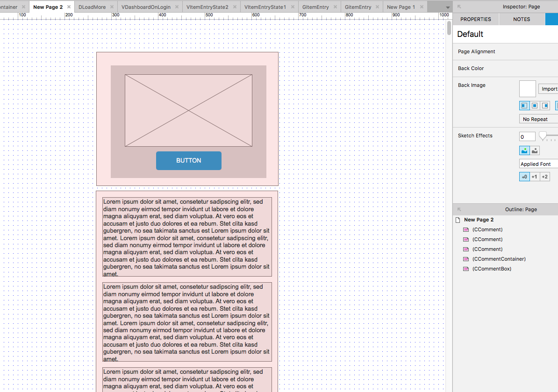Click the blue BUTTON on the canvas

[189, 160]
